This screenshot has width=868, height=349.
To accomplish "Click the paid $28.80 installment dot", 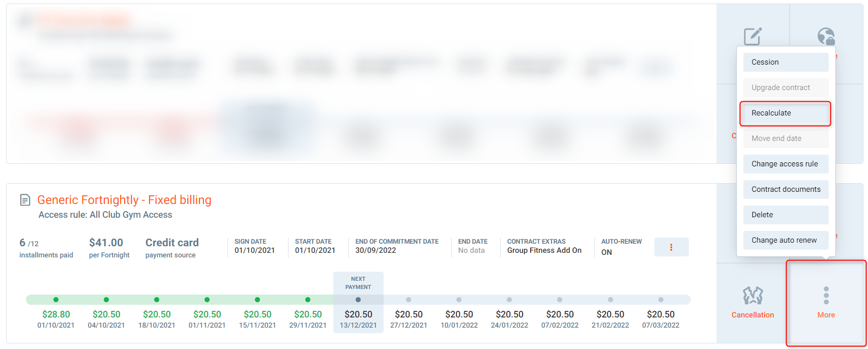I will [56, 300].
